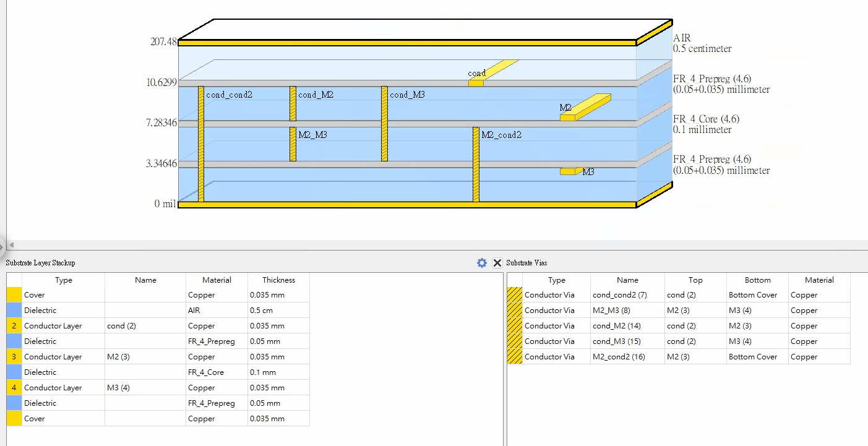Select the cond_M3 via in the 3D view
This screenshot has width=868, height=446.
point(384,124)
